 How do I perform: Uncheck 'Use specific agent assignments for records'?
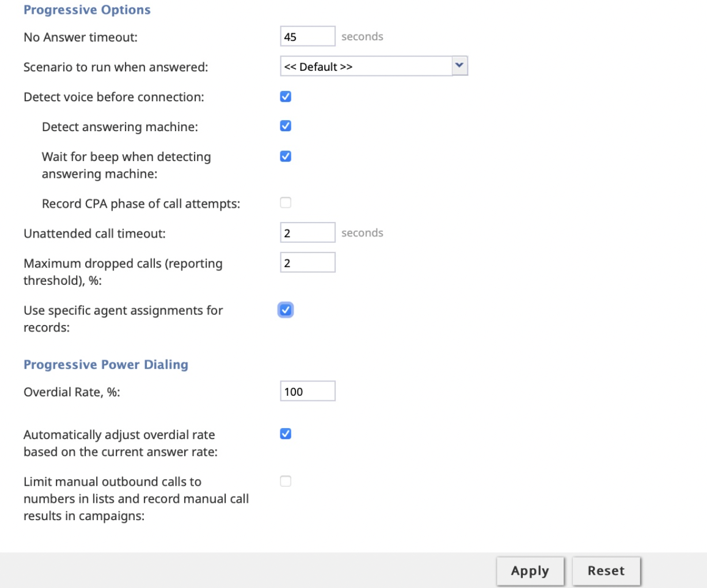click(286, 310)
